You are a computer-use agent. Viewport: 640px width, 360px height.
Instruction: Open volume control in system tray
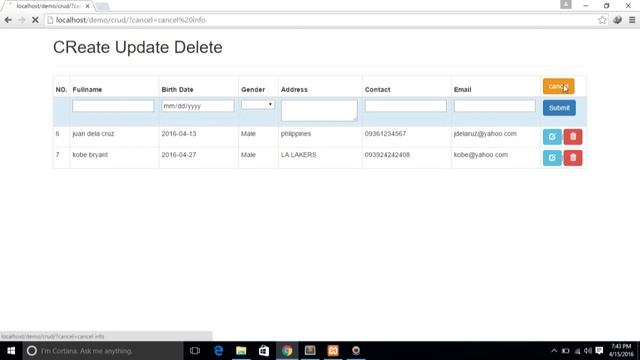coord(588,351)
